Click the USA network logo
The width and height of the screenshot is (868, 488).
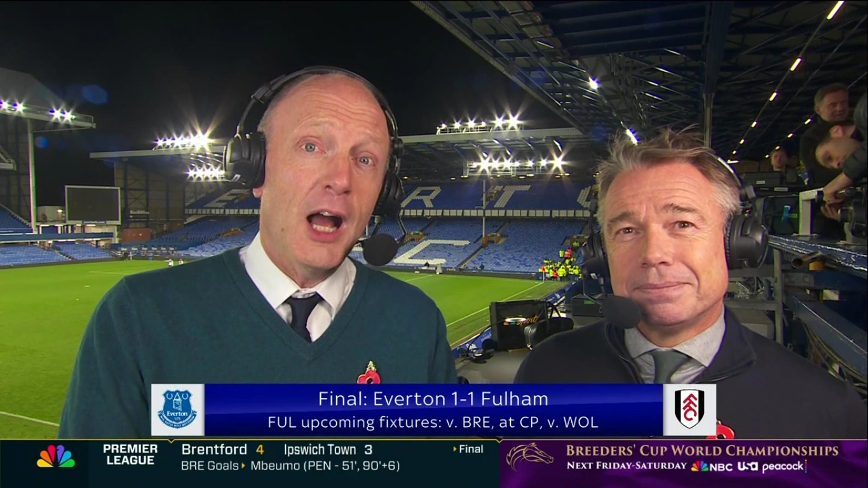747,466
